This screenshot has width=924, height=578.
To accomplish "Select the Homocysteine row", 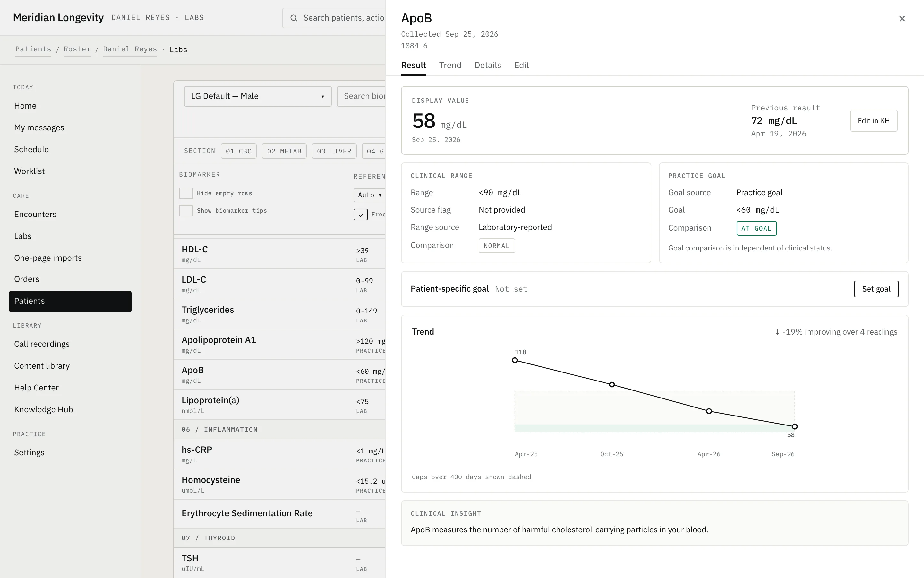I will [279, 484].
